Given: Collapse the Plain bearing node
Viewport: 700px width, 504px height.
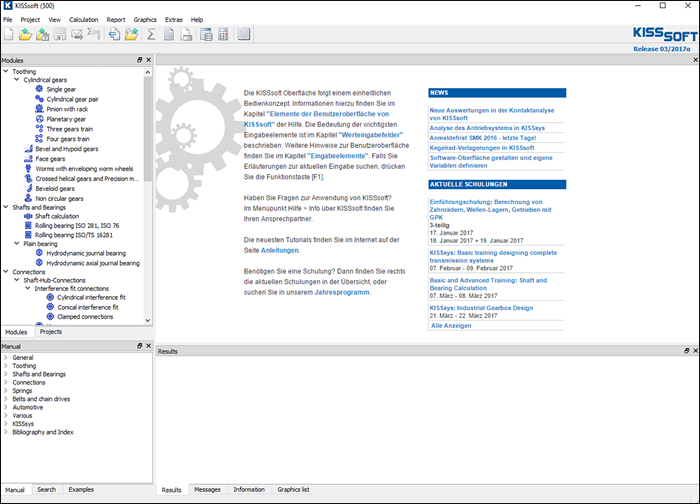Looking at the screenshot, I should click(17, 243).
